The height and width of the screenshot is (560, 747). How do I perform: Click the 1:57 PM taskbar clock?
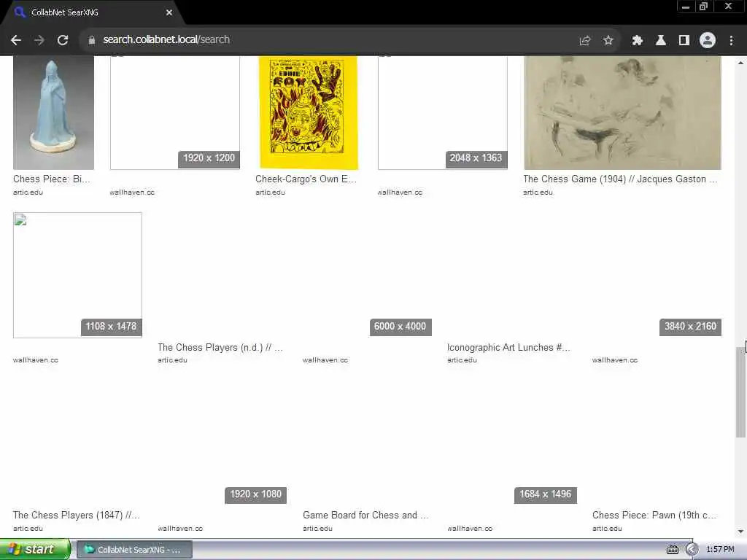pyautogui.click(x=720, y=550)
